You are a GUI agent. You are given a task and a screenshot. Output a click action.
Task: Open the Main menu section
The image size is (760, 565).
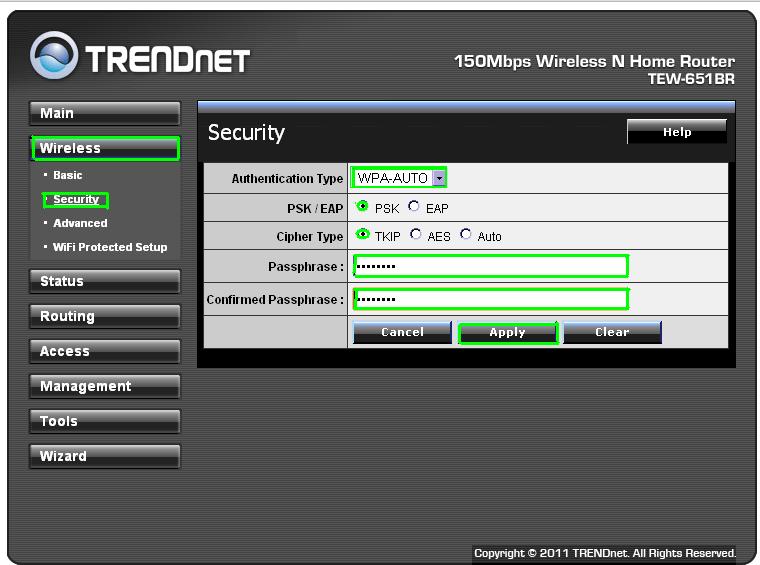tap(105, 113)
